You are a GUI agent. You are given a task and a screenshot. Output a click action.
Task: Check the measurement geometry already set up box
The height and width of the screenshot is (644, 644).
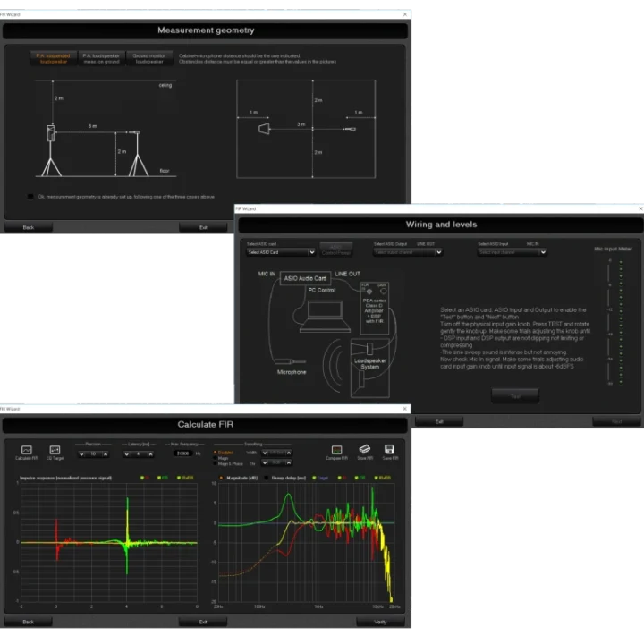point(30,197)
